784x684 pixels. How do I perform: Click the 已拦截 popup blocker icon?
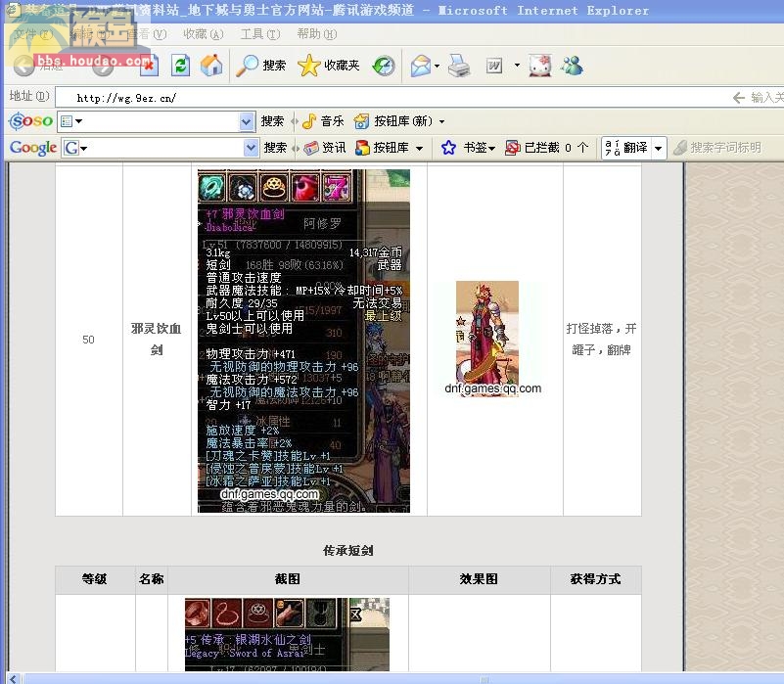coord(513,148)
